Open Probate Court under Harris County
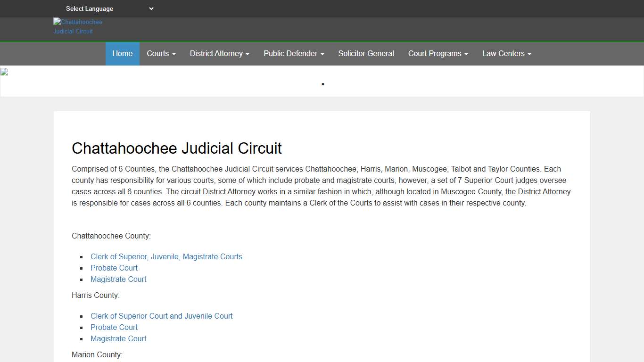 [x=114, y=327]
